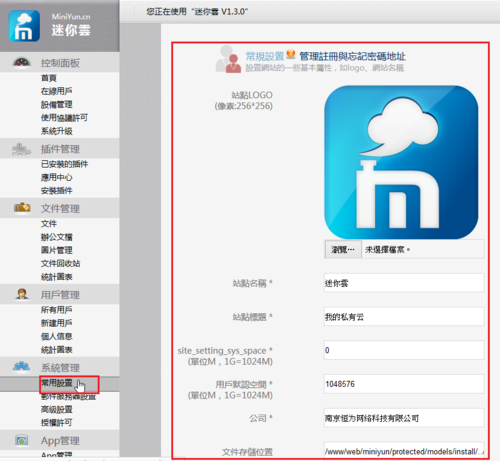
Task: Click the orange help question mark icon
Action: coord(291,53)
